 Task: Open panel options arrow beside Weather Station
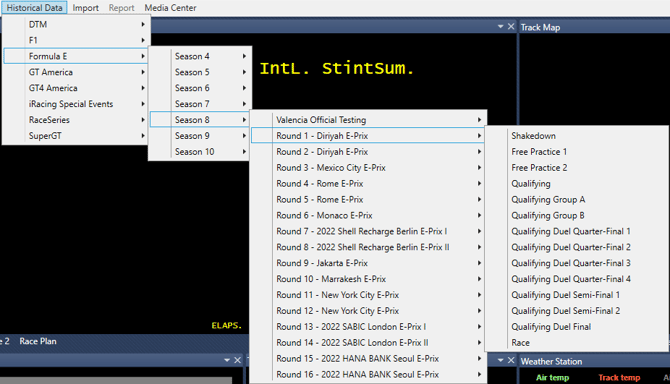[500, 361]
